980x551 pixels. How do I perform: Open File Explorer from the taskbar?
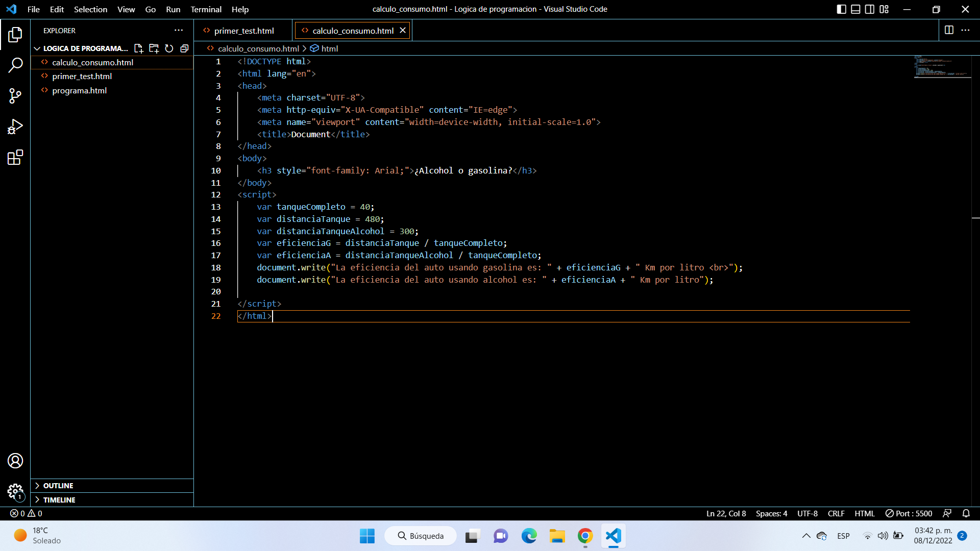557,536
